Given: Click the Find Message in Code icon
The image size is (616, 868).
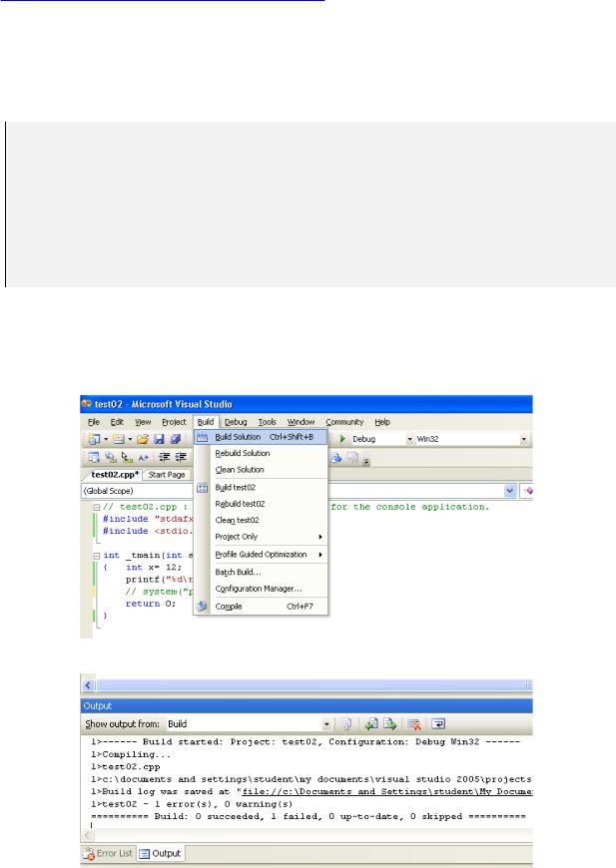Looking at the screenshot, I should pyautogui.click(x=347, y=723).
